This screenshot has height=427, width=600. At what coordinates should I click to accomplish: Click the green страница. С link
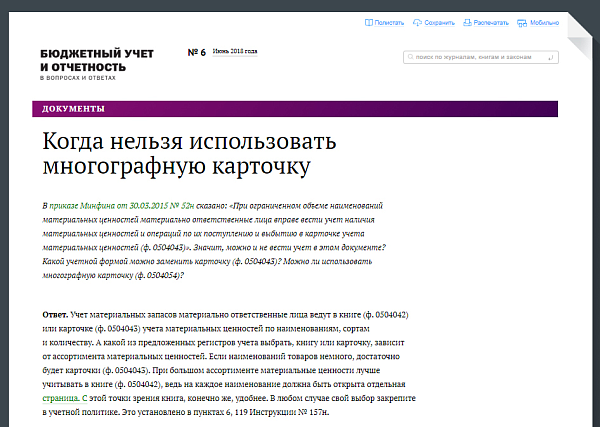point(65,398)
